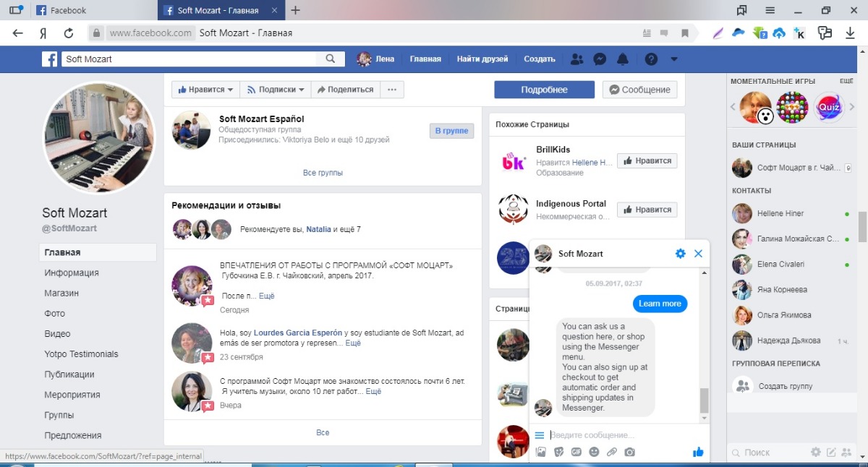Screen dimensions: 868x467
Task: Open new browser tab
Action: (x=295, y=10)
